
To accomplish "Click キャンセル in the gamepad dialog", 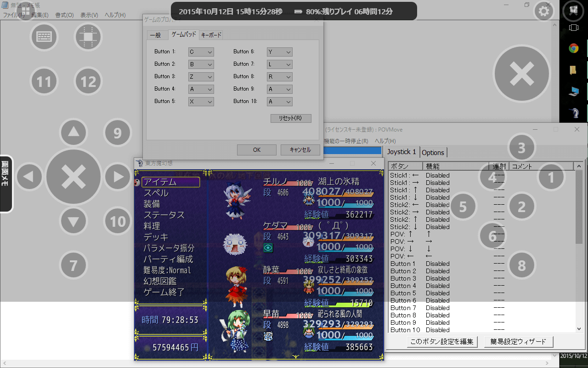I will pyautogui.click(x=300, y=150).
